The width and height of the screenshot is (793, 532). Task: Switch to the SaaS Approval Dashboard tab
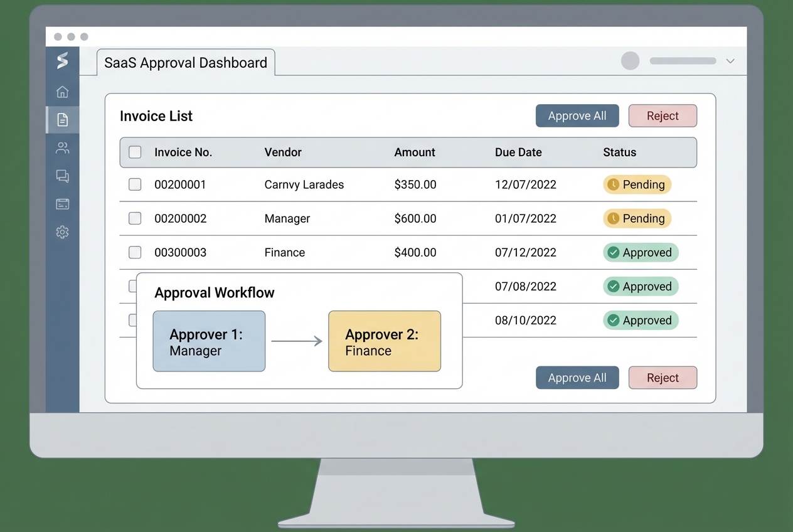pos(185,63)
